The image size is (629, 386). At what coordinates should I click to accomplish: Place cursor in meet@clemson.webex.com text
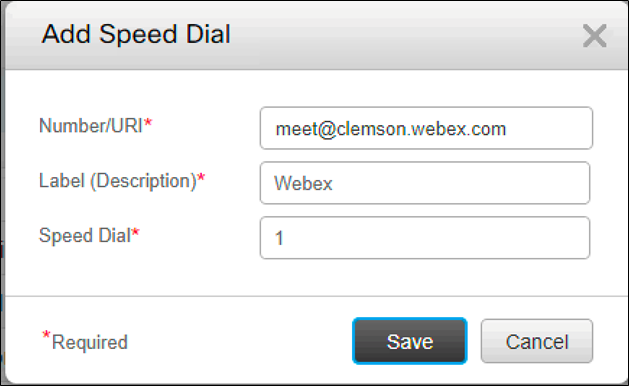tap(391, 129)
